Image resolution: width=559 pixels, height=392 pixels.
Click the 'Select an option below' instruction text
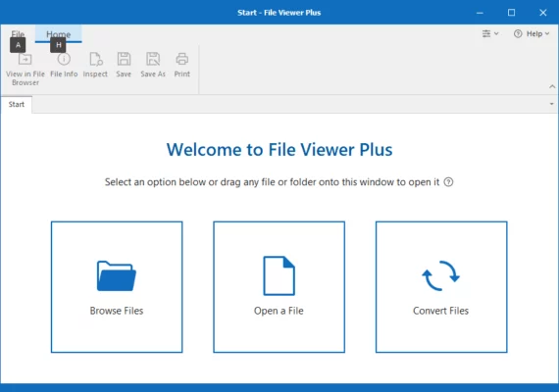tap(272, 182)
